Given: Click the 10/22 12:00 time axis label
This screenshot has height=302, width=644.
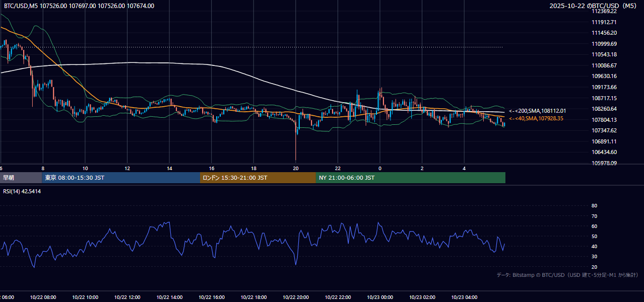Looking at the screenshot, I should (x=127, y=297).
